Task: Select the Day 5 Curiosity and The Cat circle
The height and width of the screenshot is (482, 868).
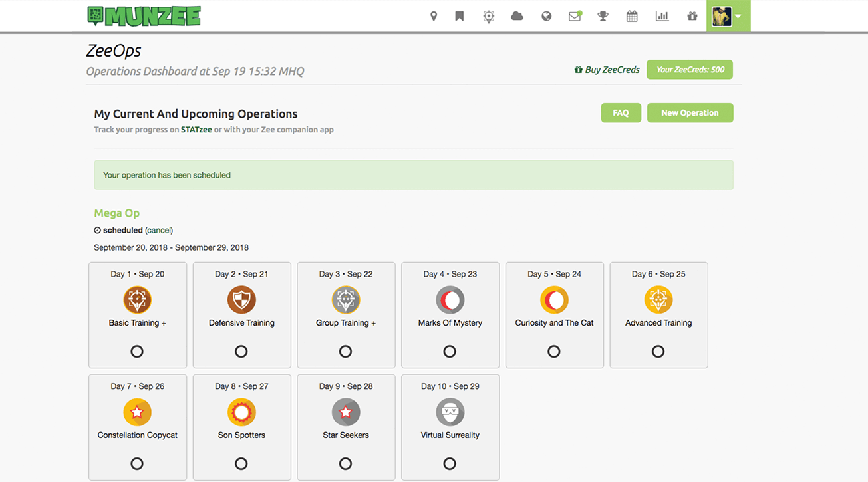Action: pyautogui.click(x=554, y=351)
